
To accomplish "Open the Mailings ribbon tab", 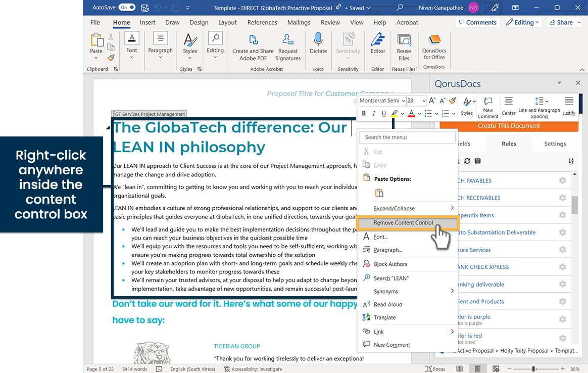I will pos(299,23).
